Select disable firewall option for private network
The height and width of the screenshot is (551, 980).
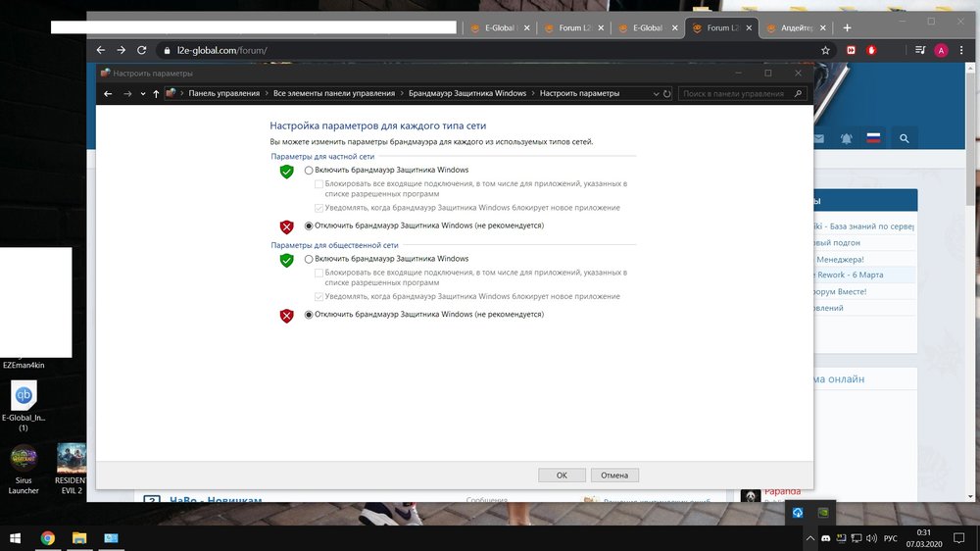click(x=310, y=225)
